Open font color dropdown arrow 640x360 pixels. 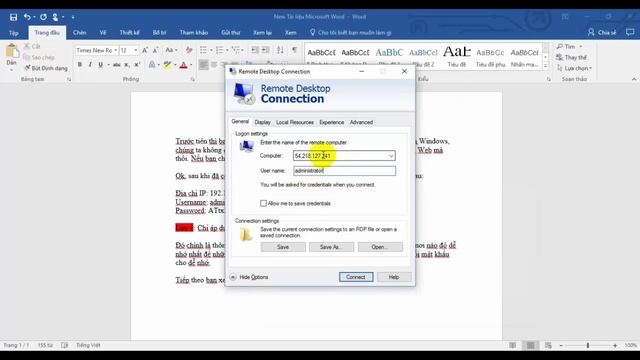191,64
